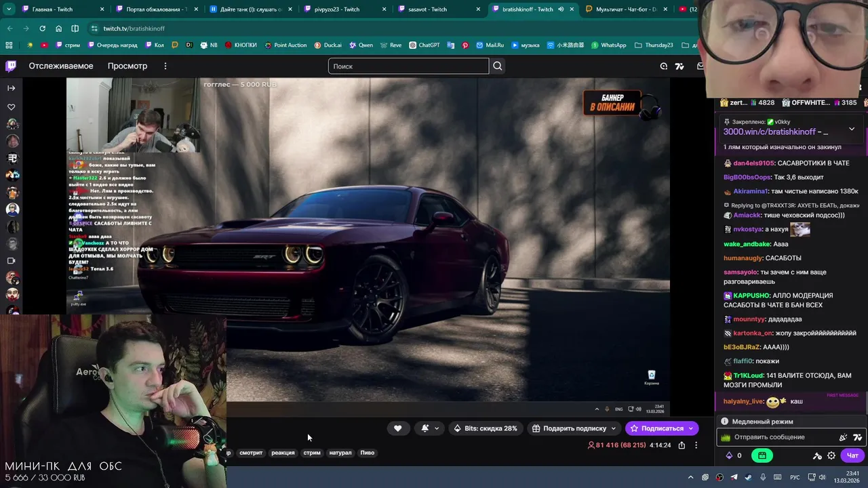
Task: Click the followed channels heart icon in sidebar
Action: pyautogui.click(x=11, y=107)
